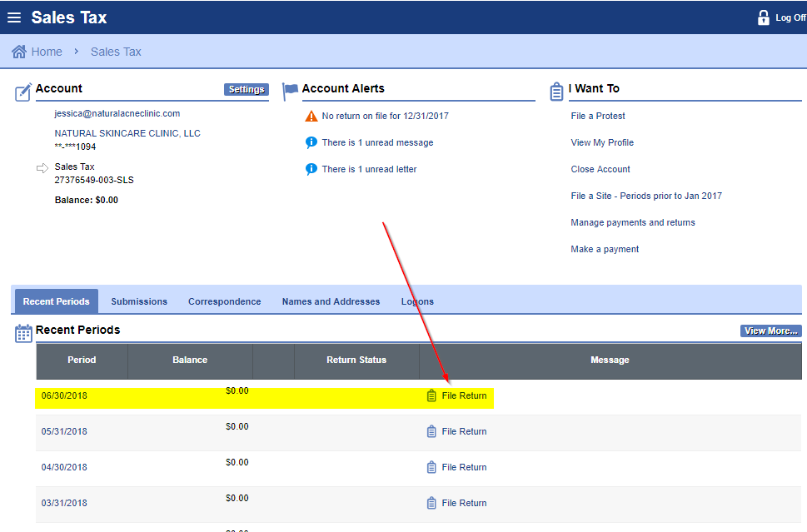Viewport: 807px width, 532px height.
Task: Click the Log Off link
Action: pyautogui.click(x=790, y=17)
